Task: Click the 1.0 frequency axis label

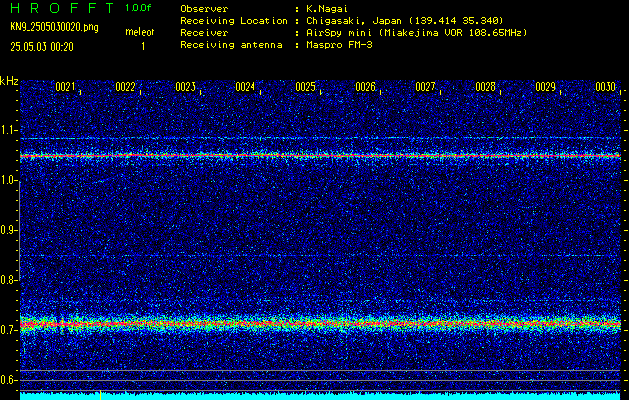Action: (x=8, y=181)
